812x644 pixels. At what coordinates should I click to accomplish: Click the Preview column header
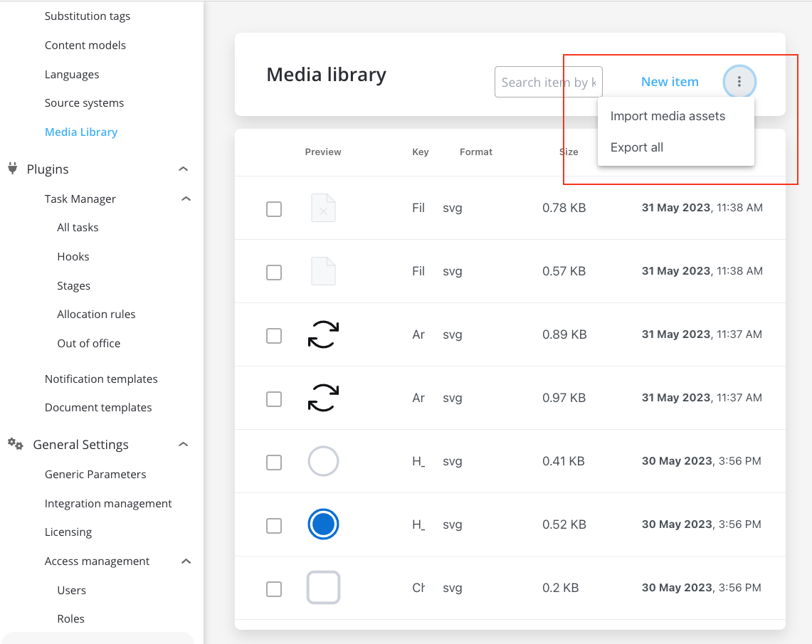[323, 152]
